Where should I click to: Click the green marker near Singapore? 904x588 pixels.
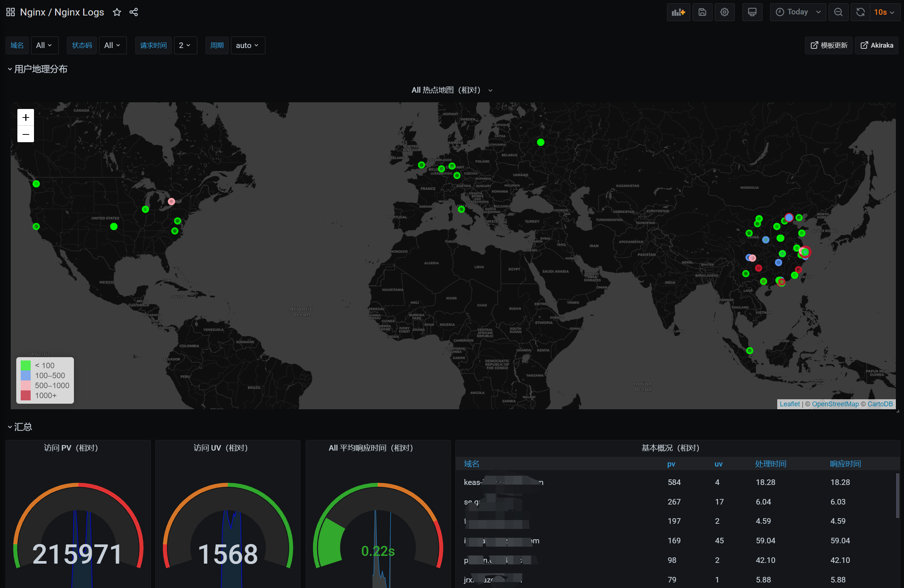point(750,351)
